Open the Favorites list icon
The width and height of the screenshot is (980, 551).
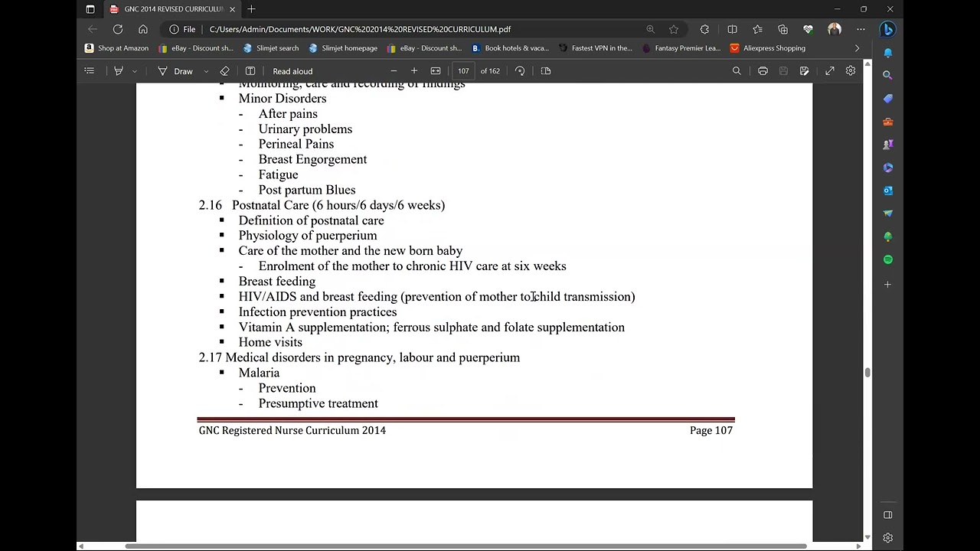click(757, 29)
